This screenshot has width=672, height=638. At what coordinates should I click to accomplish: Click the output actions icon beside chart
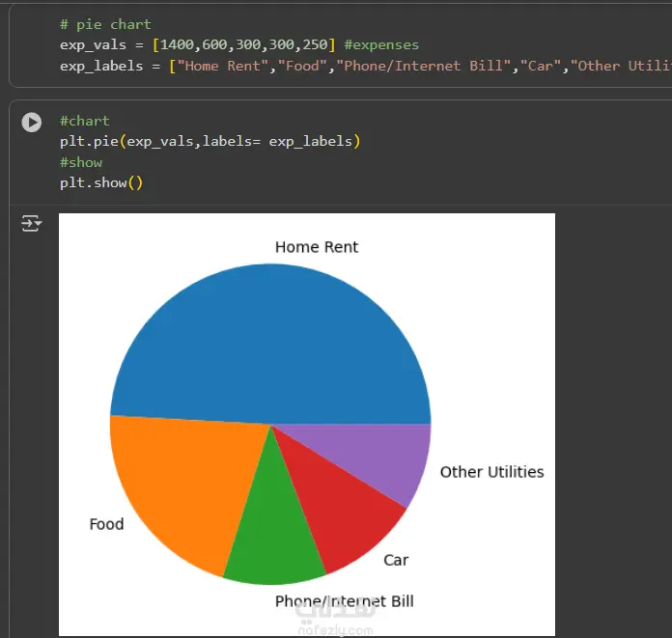click(x=32, y=224)
